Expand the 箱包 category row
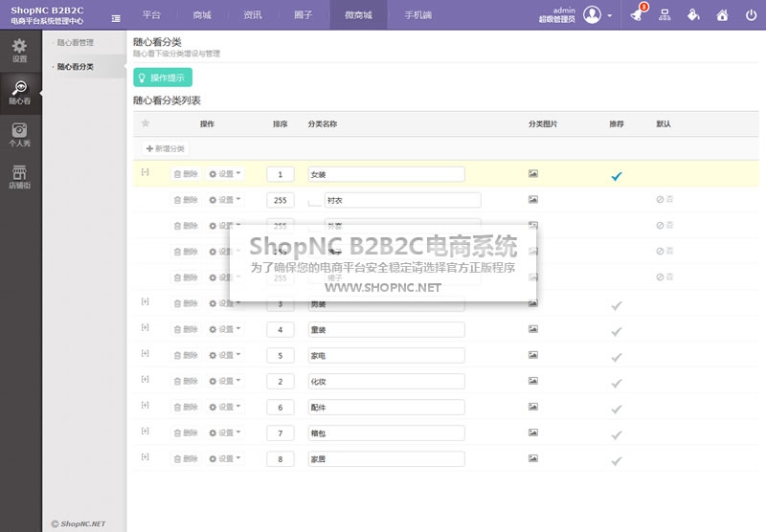 click(146, 431)
